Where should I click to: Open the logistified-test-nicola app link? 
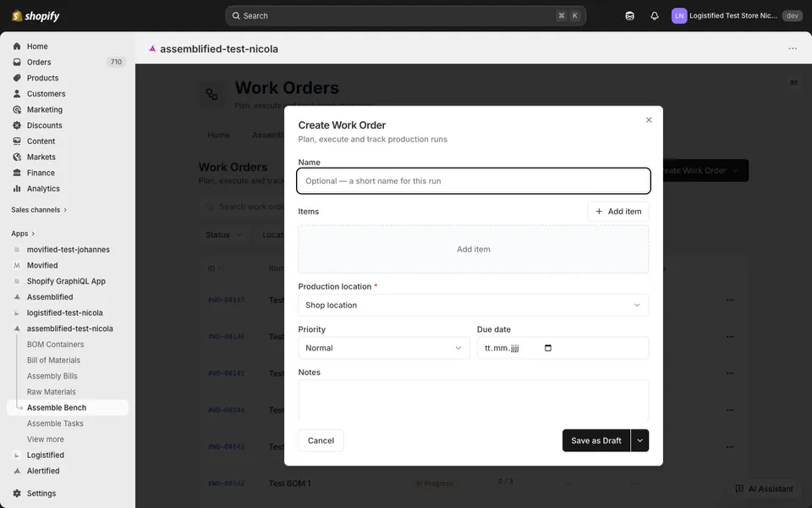(x=65, y=313)
